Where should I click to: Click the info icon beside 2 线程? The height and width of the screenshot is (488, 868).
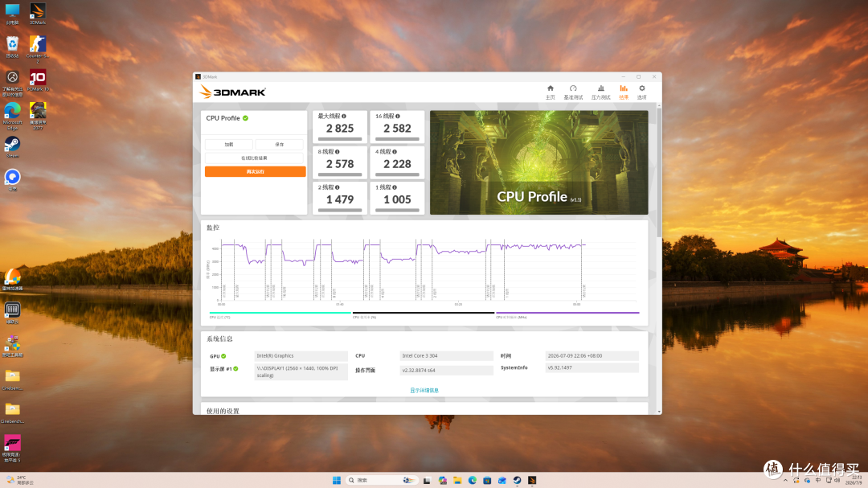click(337, 187)
